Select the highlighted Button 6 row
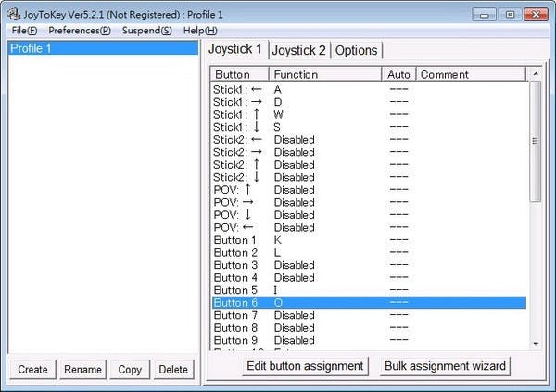 (x=369, y=303)
